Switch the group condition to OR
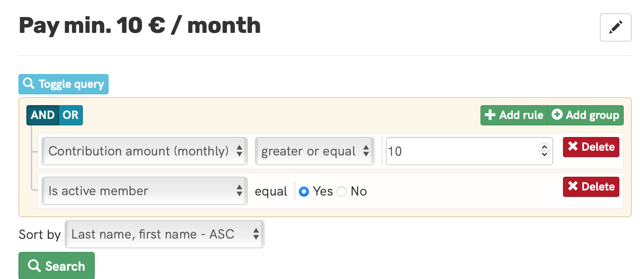 71,115
